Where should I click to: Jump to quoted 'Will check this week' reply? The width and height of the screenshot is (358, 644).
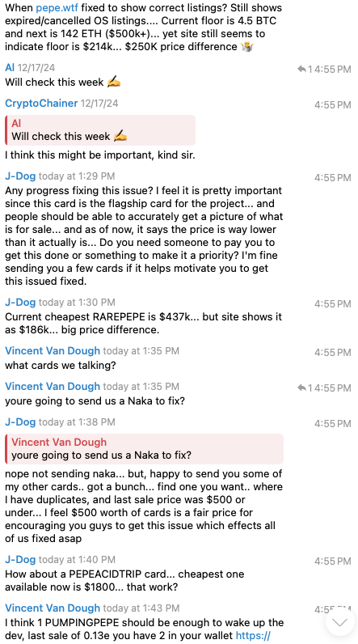click(100, 130)
